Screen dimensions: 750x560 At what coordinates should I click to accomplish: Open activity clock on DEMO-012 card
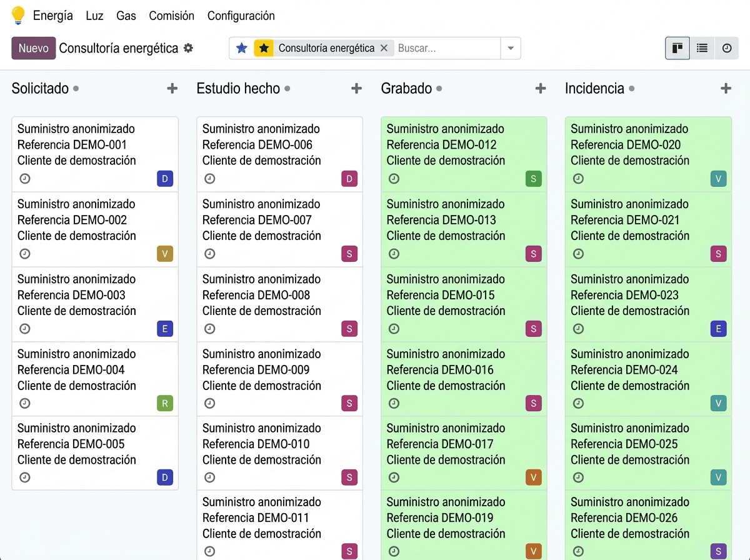(394, 179)
